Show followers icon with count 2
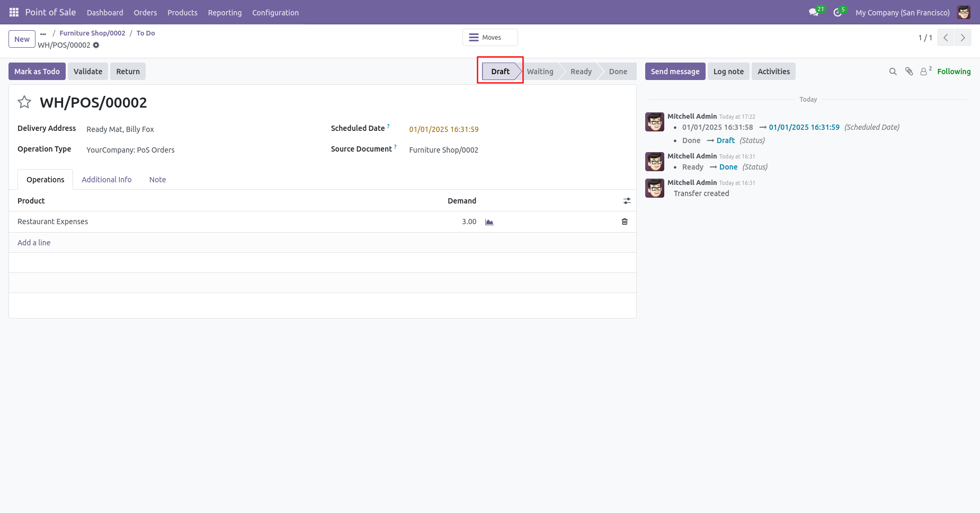Screen dimensions: 980x513 925,71
